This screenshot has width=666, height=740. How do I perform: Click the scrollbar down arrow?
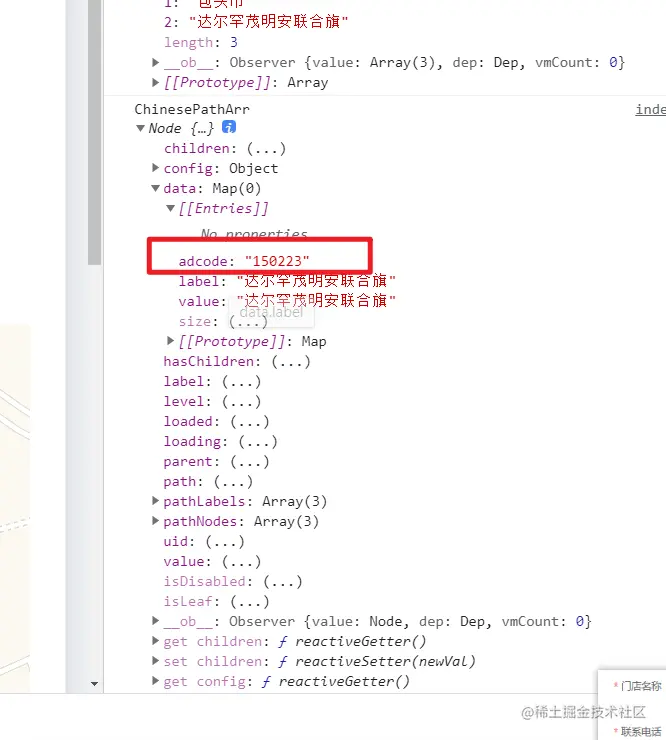(x=94, y=683)
